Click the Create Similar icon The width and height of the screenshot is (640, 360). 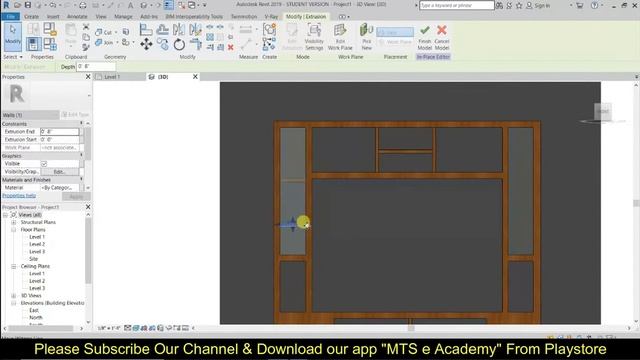point(269,44)
